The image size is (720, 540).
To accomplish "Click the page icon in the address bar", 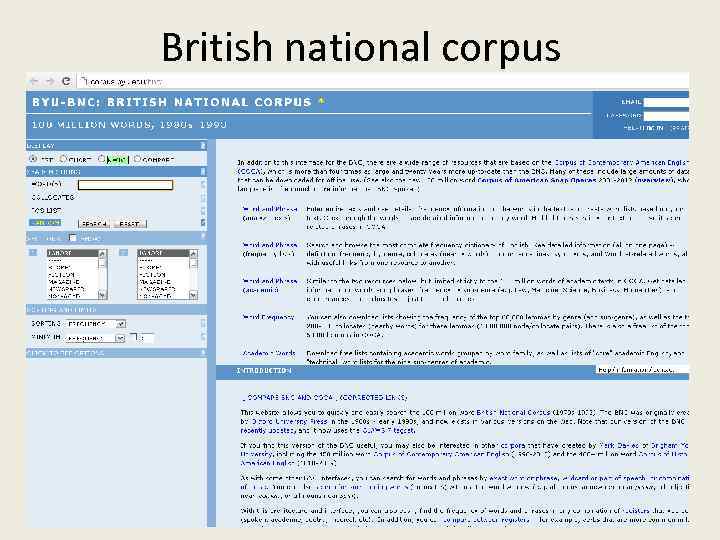I will pos(84,81).
